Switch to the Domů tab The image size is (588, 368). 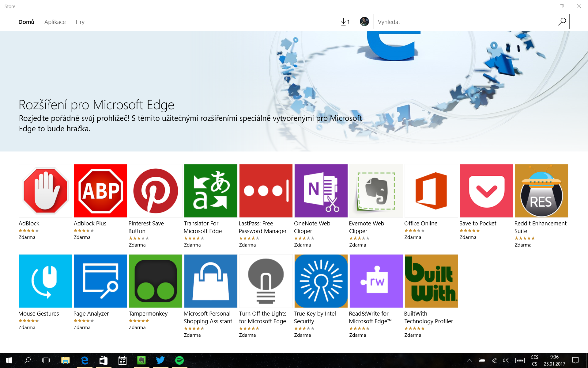(26, 22)
